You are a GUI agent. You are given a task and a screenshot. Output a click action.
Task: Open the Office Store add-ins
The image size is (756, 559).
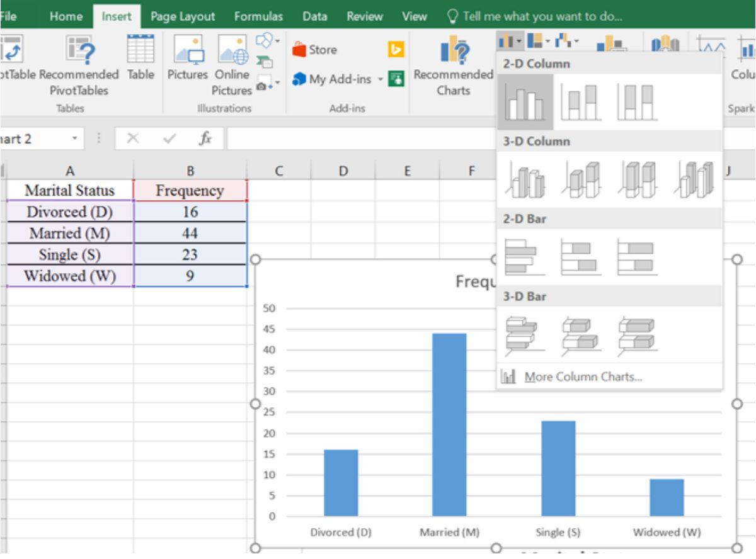tap(314, 49)
